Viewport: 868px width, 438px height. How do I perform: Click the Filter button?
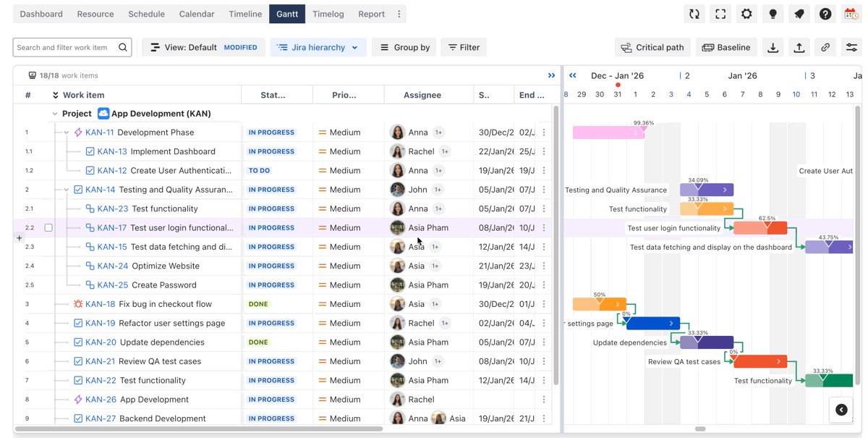click(464, 48)
